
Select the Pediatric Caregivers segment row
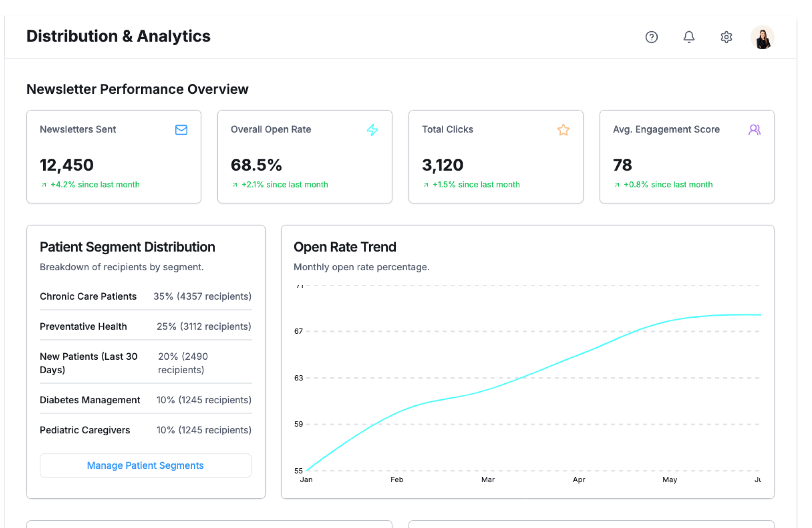[x=145, y=430]
